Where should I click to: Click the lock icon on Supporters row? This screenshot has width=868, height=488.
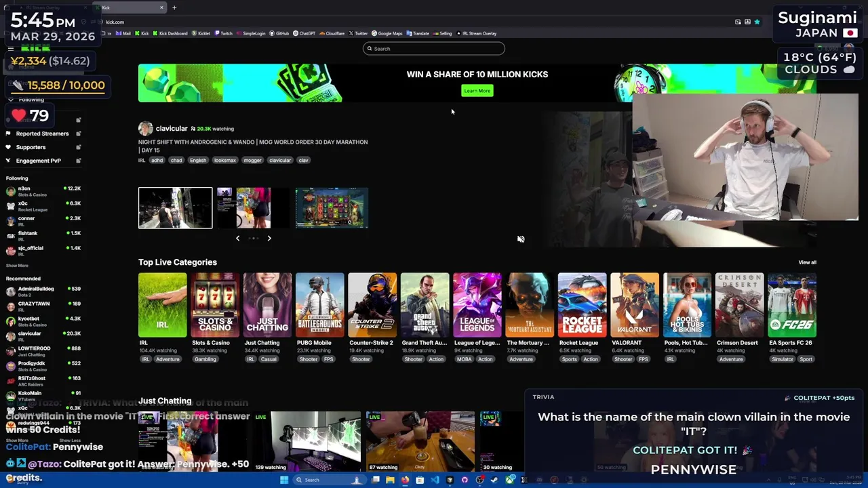point(79,147)
